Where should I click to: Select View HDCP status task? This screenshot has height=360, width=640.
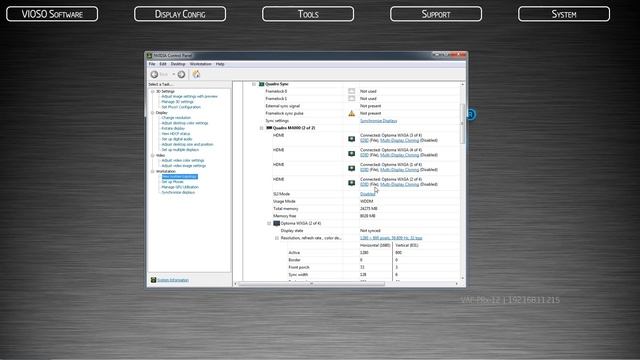click(176, 133)
